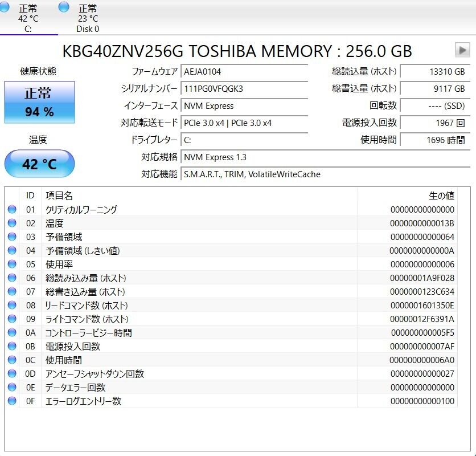Screen dimensions: 476x456
Task: Select the 予備領域 (しきい値) row
Action: pos(231,250)
